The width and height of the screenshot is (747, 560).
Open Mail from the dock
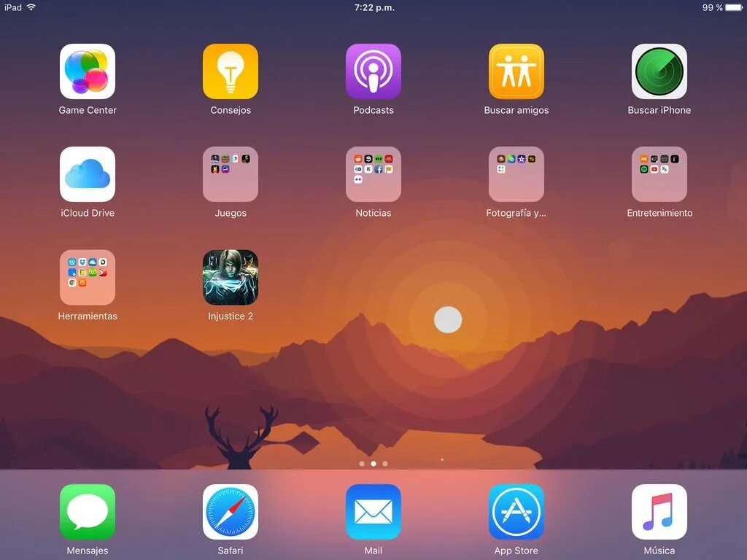[x=373, y=512]
